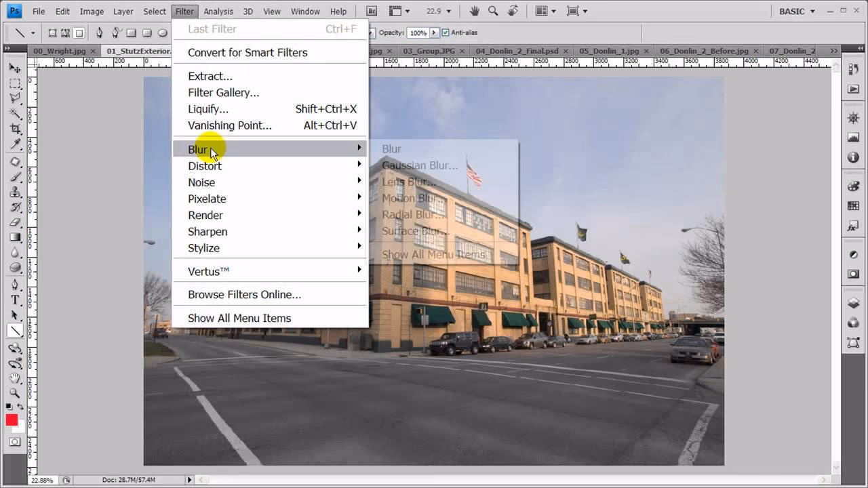Close the 05_Donlin_1.jpg tab
The width and height of the screenshot is (868, 488).
click(x=645, y=51)
